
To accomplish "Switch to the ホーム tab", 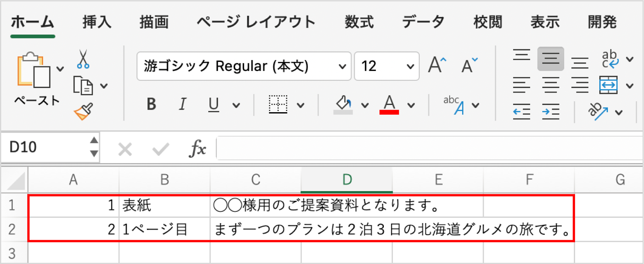I will pyautogui.click(x=33, y=22).
